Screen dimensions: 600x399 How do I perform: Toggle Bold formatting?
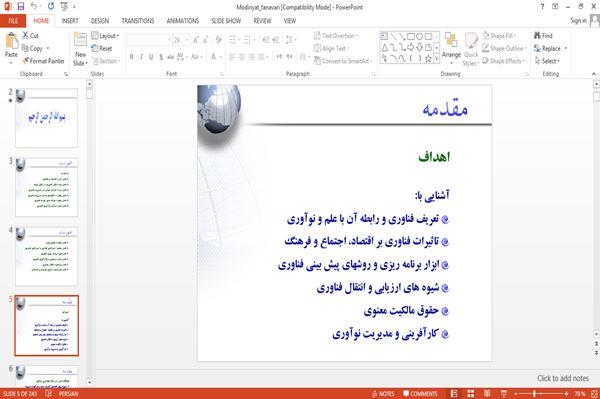[132, 57]
